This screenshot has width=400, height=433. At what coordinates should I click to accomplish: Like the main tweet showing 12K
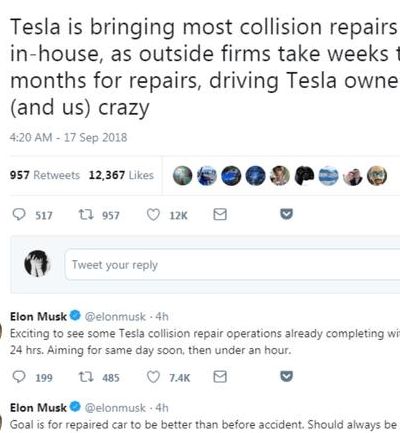click(153, 215)
